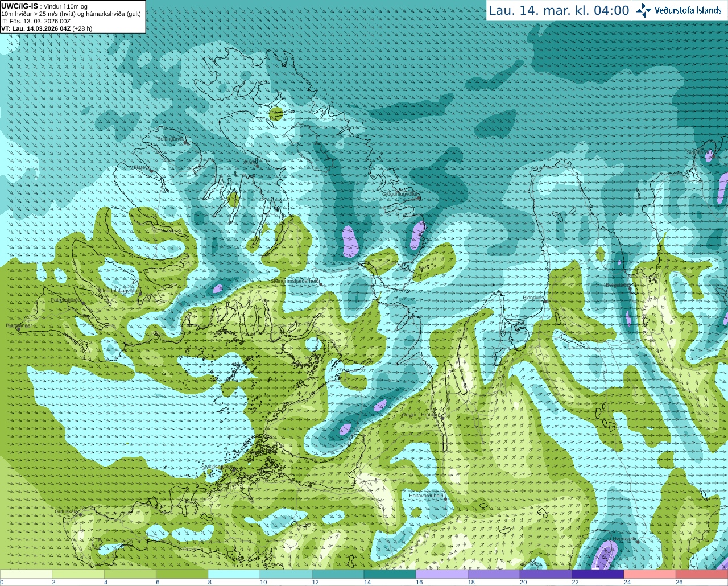The image size is (728, 586).
Task: Select the Stykkishólmur station label
Action: point(218,467)
